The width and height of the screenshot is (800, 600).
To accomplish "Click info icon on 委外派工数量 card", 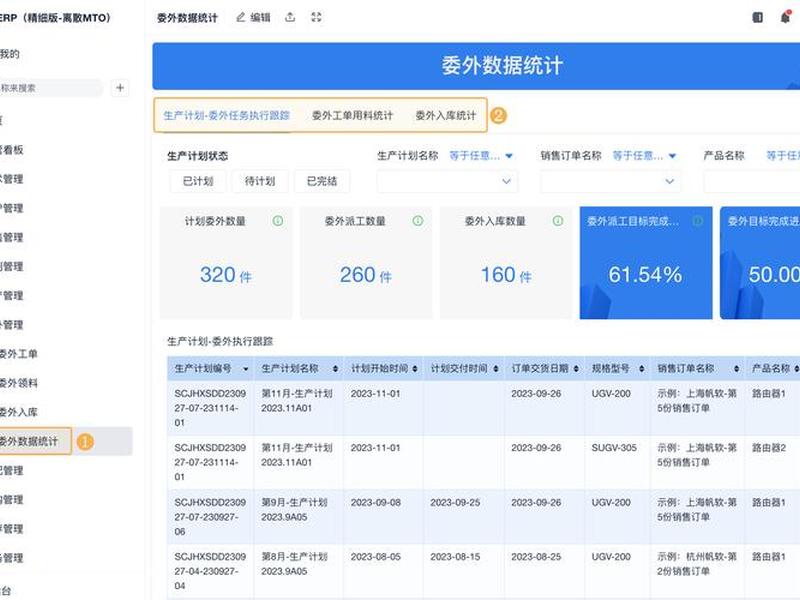I will [x=418, y=221].
